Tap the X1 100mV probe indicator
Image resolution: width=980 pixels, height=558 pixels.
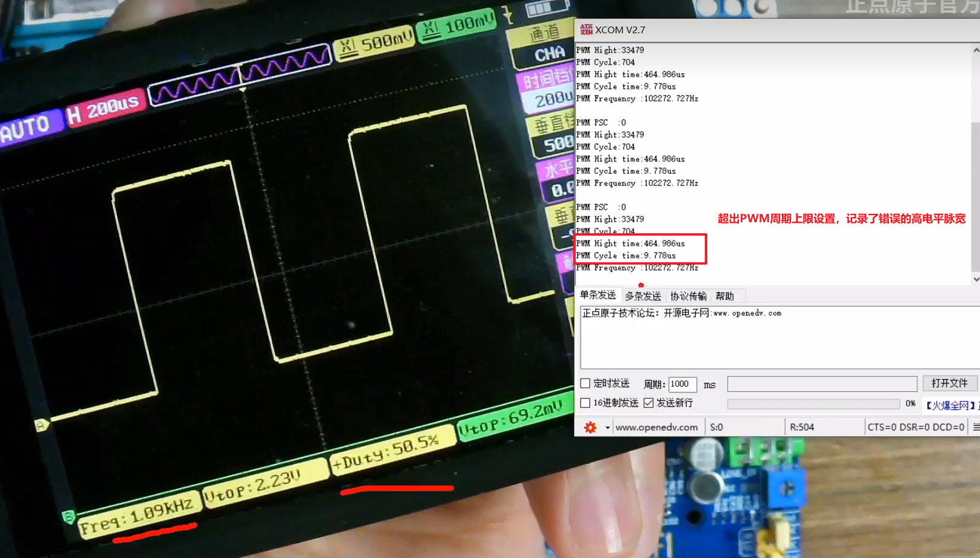pos(457,25)
